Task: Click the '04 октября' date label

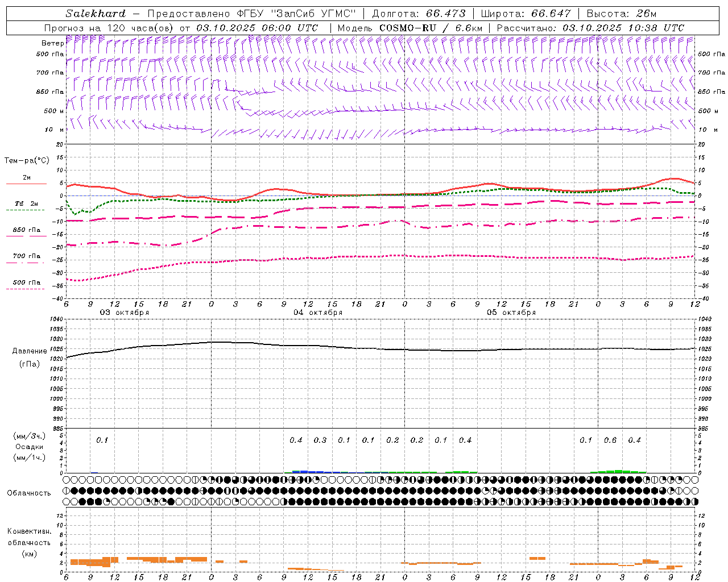Action: pyautogui.click(x=318, y=313)
